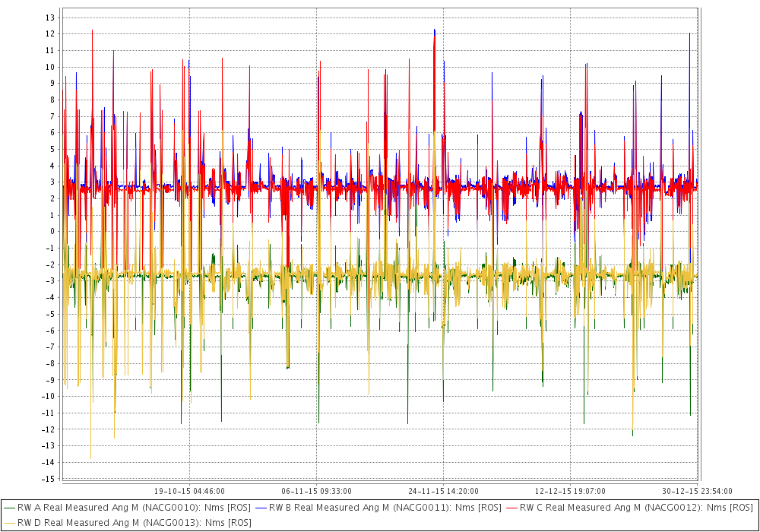The image size is (760, 532).
Task: Click the y-axis value 12
Action: click(x=50, y=34)
